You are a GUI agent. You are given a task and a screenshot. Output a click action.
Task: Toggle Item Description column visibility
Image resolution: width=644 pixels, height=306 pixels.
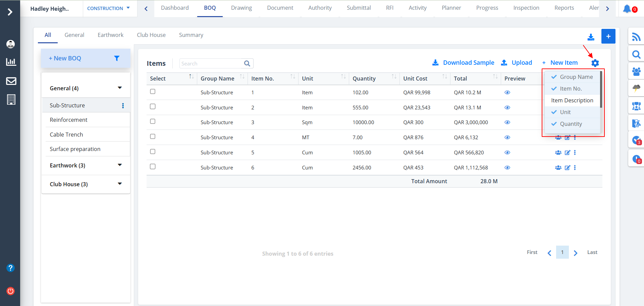click(x=572, y=100)
